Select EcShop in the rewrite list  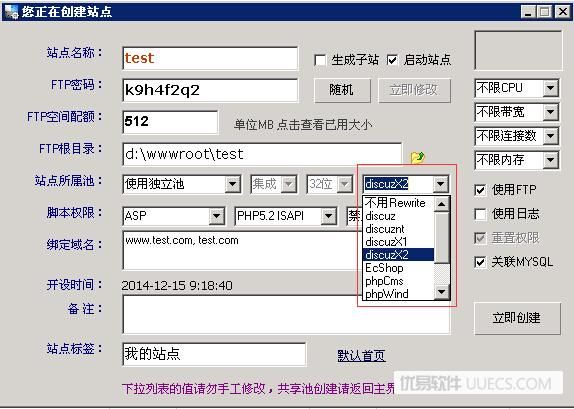tap(398, 268)
